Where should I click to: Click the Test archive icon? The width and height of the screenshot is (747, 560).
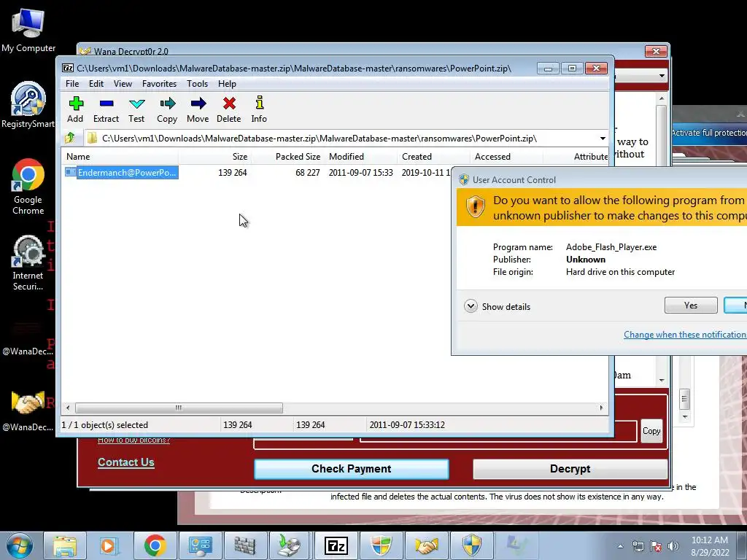[136, 109]
